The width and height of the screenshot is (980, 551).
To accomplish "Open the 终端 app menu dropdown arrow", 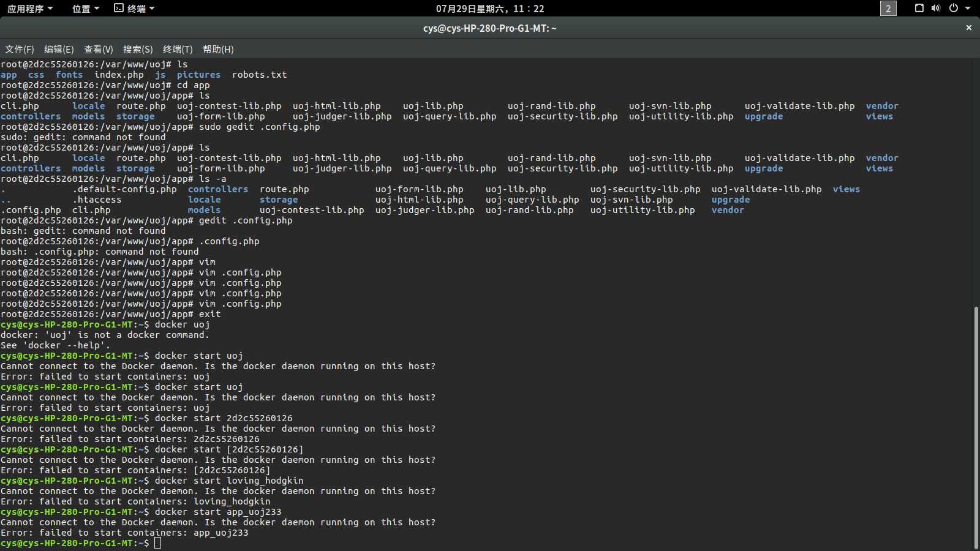I will (x=152, y=9).
